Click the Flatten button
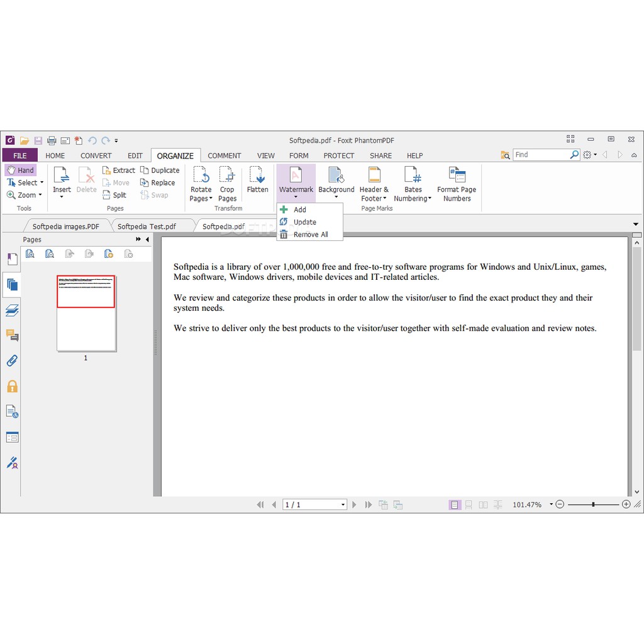644x644 pixels. coord(257,180)
